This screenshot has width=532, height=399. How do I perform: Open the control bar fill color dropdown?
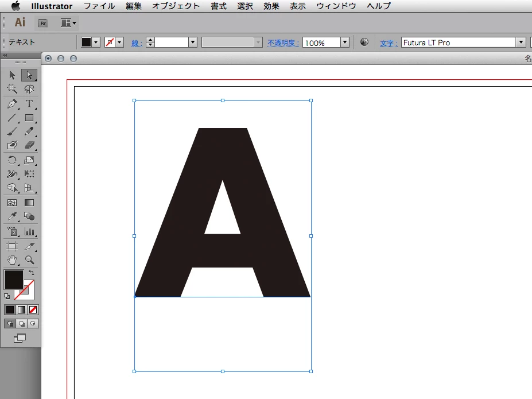click(x=96, y=42)
